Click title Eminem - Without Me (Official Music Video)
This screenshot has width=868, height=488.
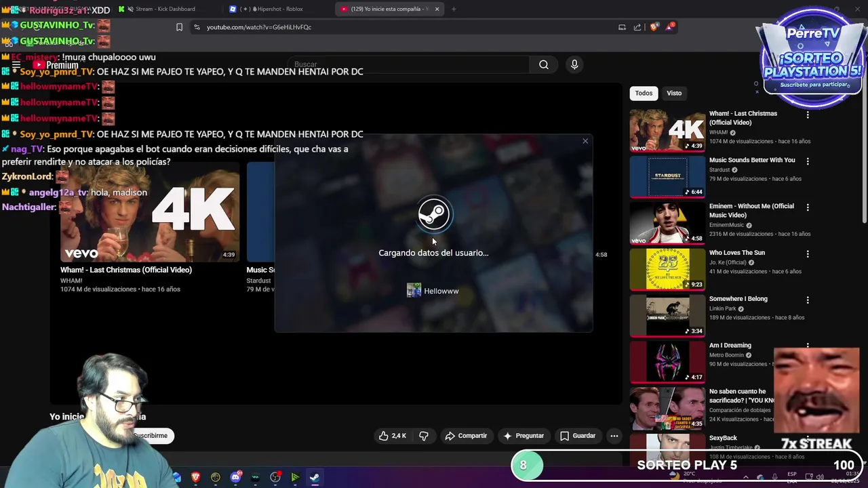click(x=751, y=210)
